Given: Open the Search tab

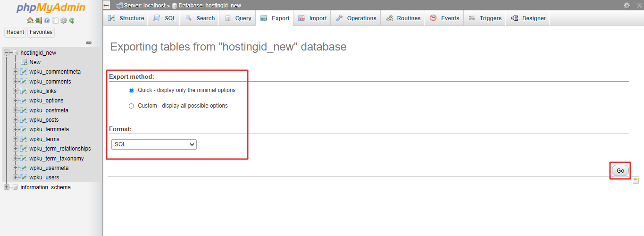Looking at the screenshot, I should [x=200, y=18].
